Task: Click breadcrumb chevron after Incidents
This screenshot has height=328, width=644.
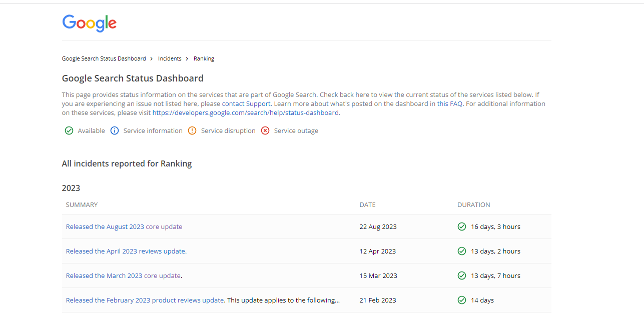Action: [187, 58]
